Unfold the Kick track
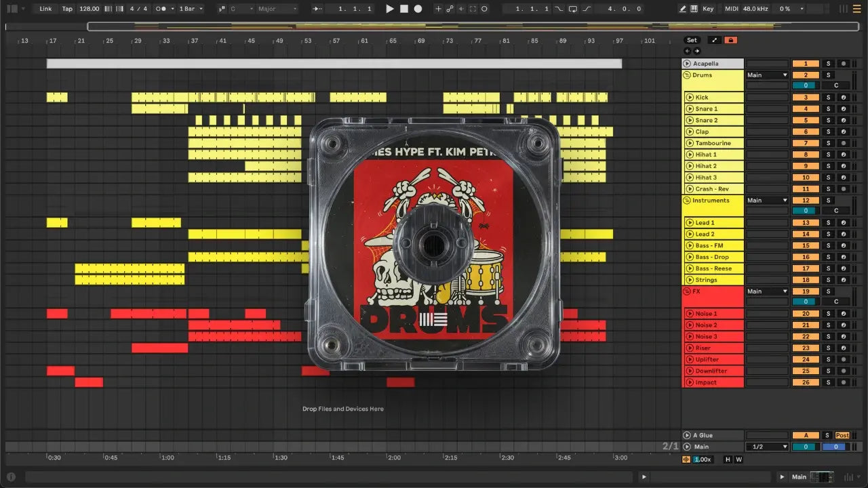This screenshot has height=488, width=868. coord(690,98)
